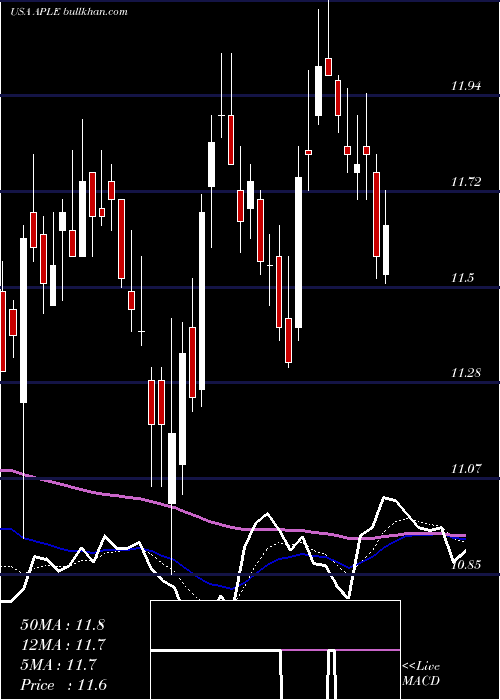Click the '5MA : 11.7' readout

(x=58, y=665)
